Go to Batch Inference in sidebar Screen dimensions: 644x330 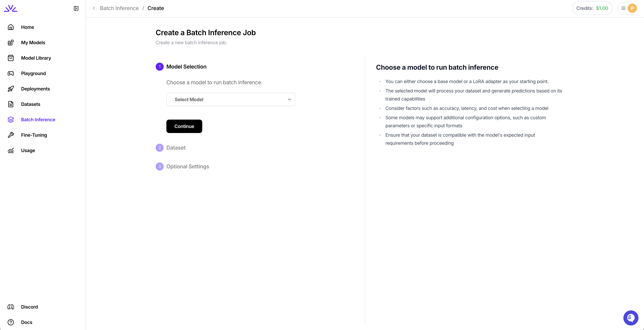coord(38,120)
